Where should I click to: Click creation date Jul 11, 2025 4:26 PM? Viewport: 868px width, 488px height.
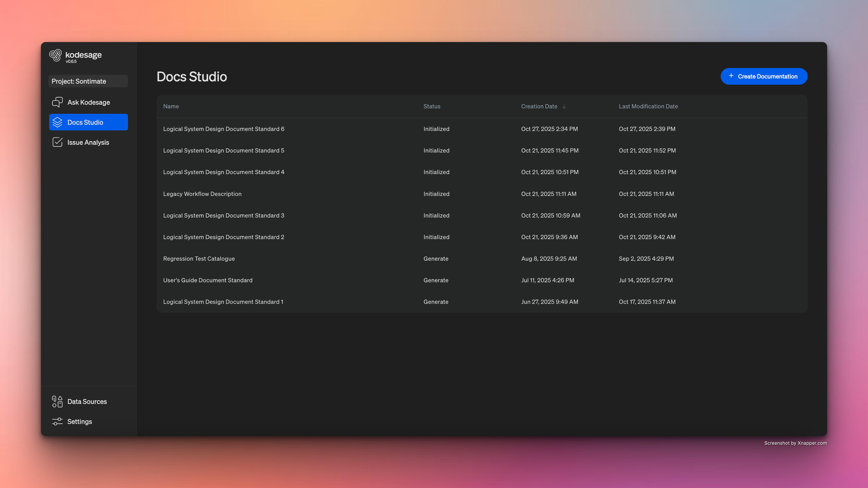coord(548,280)
